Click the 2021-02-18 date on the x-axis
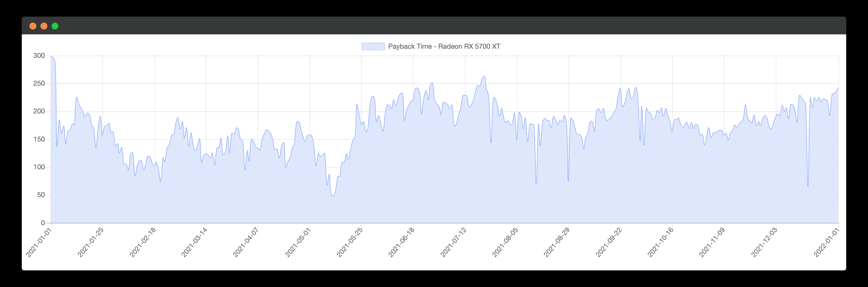The height and width of the screenshot is (287, 868). pos(143,242)
